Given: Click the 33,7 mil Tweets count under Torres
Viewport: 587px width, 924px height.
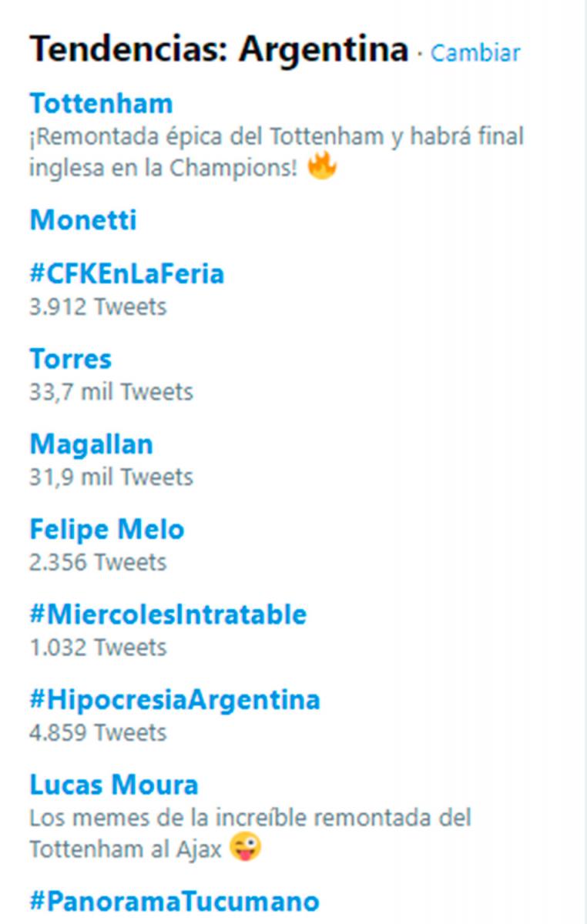Looking at the screenshot, I should (112, 392).
